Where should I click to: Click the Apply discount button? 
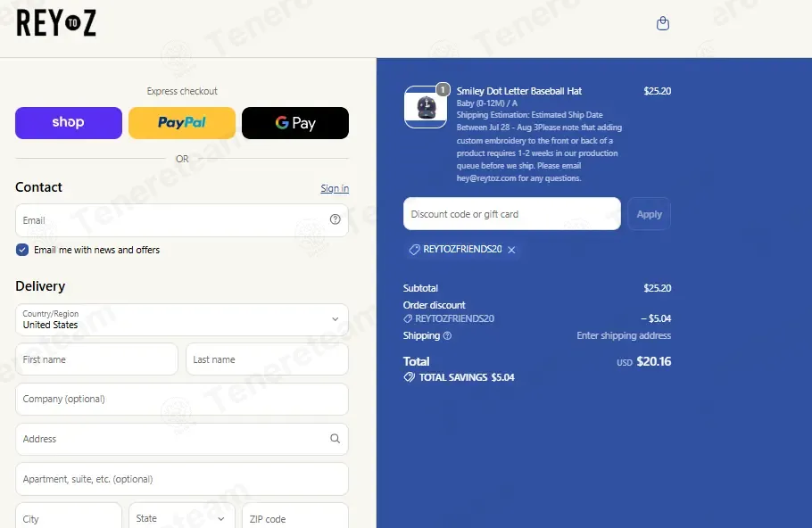point(649,214)
